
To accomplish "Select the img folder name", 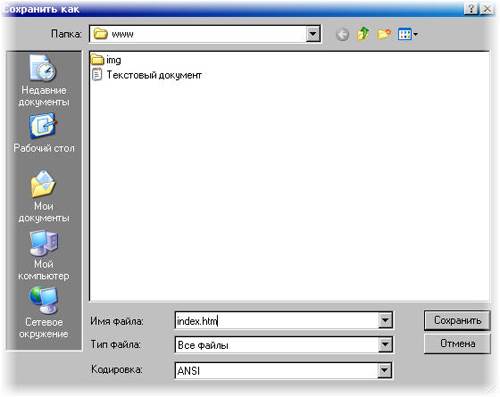I will [113, 60].
